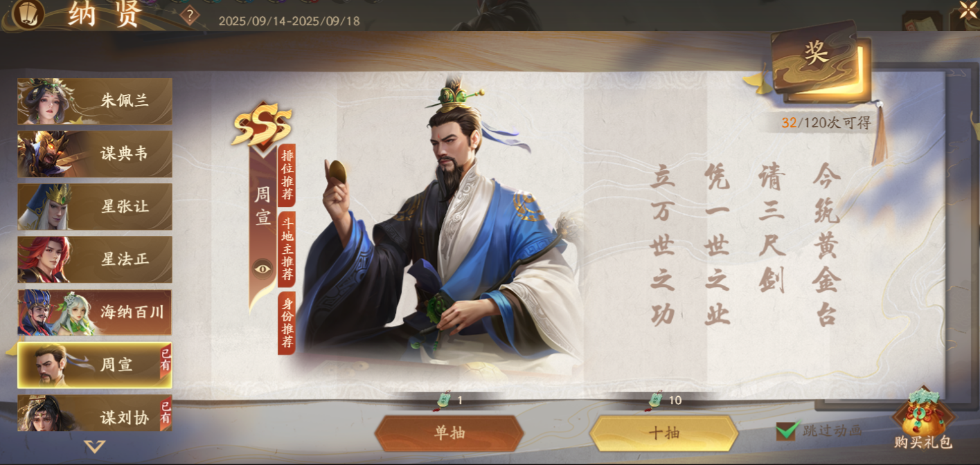Open the 奖 reward book icon
The width and height of the screenshot is (980, 465).
(817, 62)
